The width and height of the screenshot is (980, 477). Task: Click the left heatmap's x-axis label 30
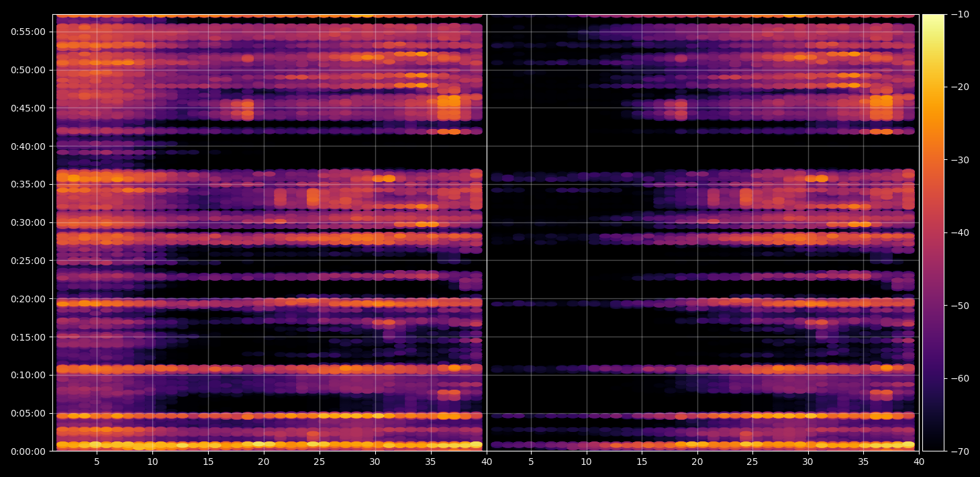coord(375,462)
